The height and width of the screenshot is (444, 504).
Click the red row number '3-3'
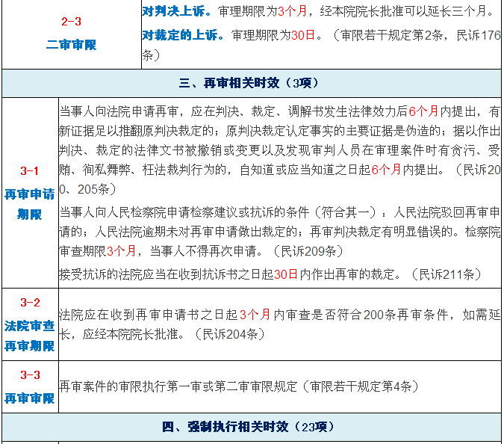pos(30,374)
